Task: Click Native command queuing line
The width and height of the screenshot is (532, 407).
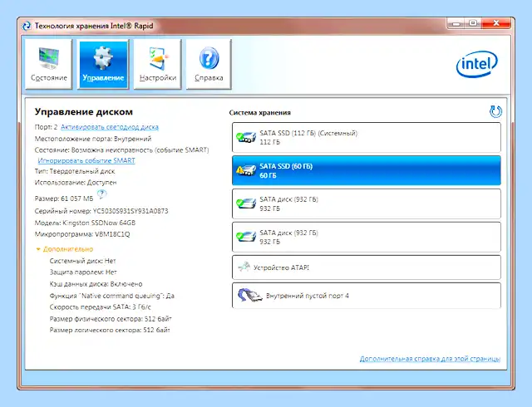Action: click(x=112, y=296)
